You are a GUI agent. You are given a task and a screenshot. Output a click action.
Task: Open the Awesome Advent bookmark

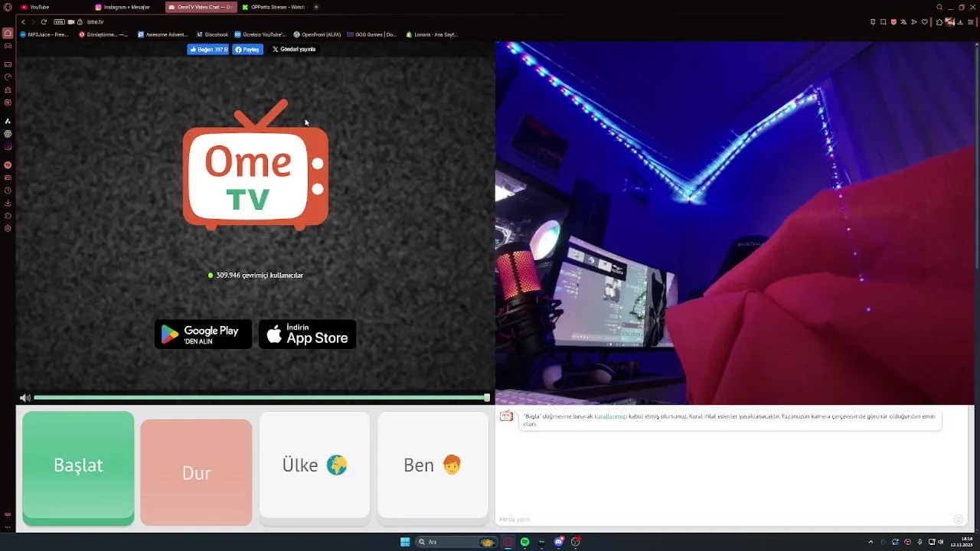(x=162, y=34)
